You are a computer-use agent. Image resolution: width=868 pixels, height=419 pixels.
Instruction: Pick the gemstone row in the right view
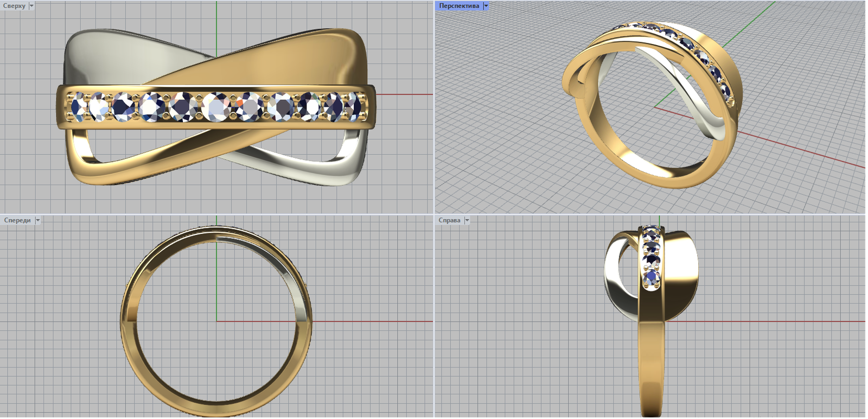point(651,255)
